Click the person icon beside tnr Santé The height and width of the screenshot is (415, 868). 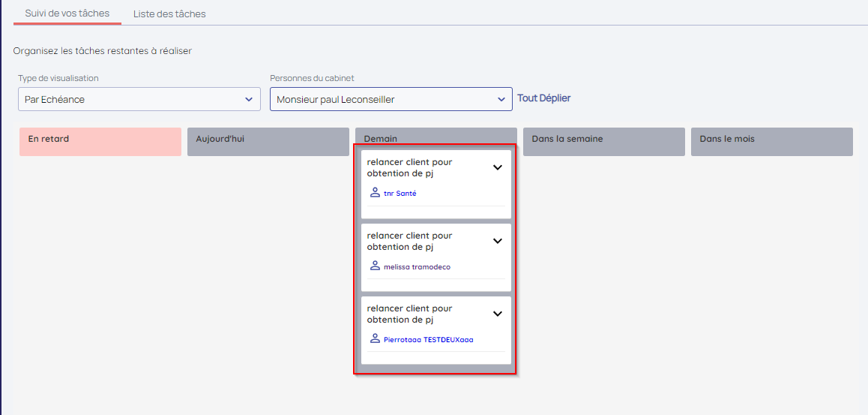click(x=375, y=193)
